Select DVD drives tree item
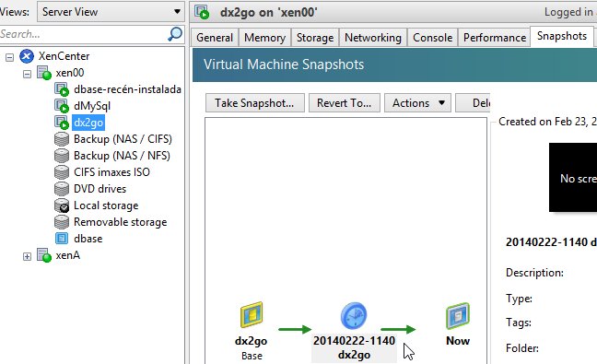597x364 pixels. point(99,189)
